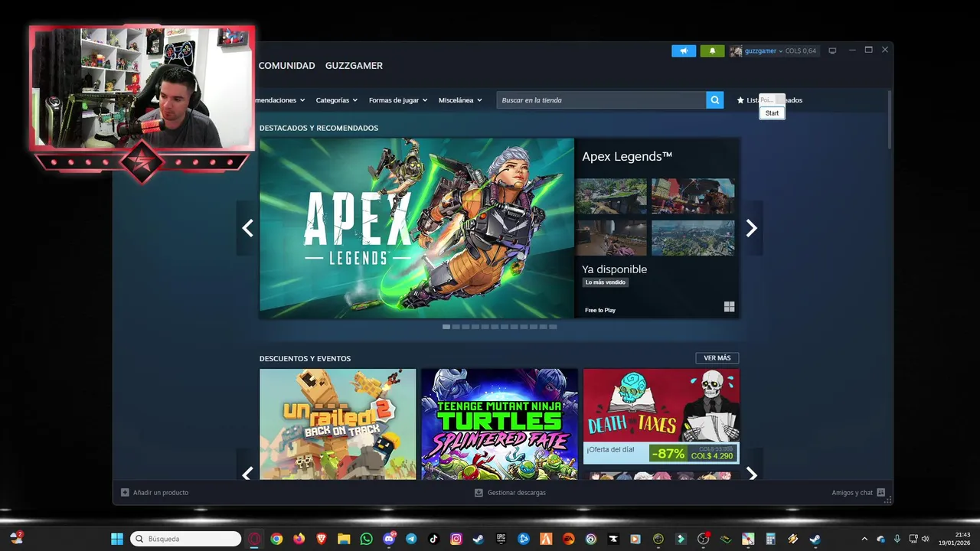
Task: Click the Windows platform icon on Apex panel
Action: tap(729, 307)
